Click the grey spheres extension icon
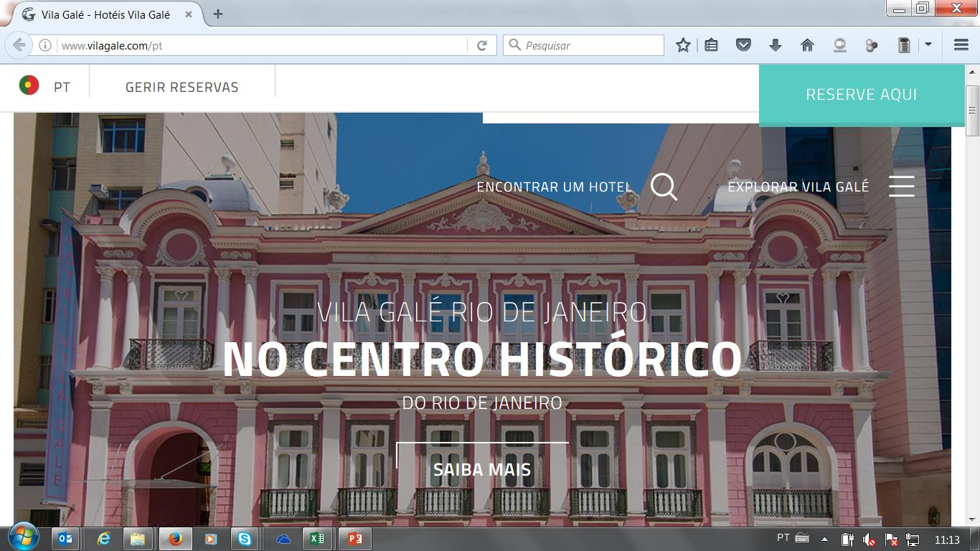 coord(872,46)
